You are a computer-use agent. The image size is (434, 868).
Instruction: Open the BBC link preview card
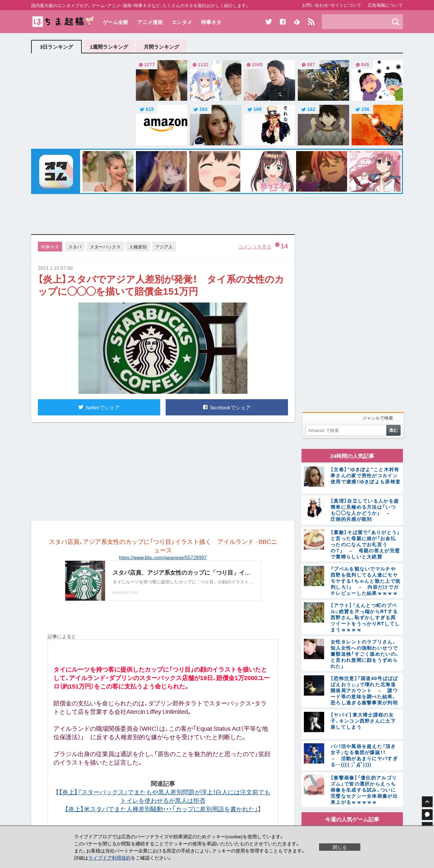click(x=163, y=581)
